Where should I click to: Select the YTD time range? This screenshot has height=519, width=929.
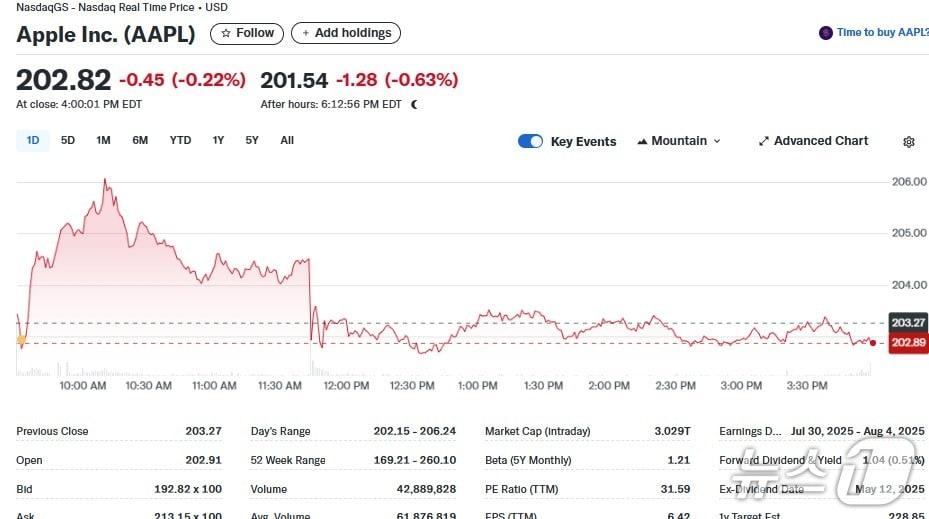180,141
